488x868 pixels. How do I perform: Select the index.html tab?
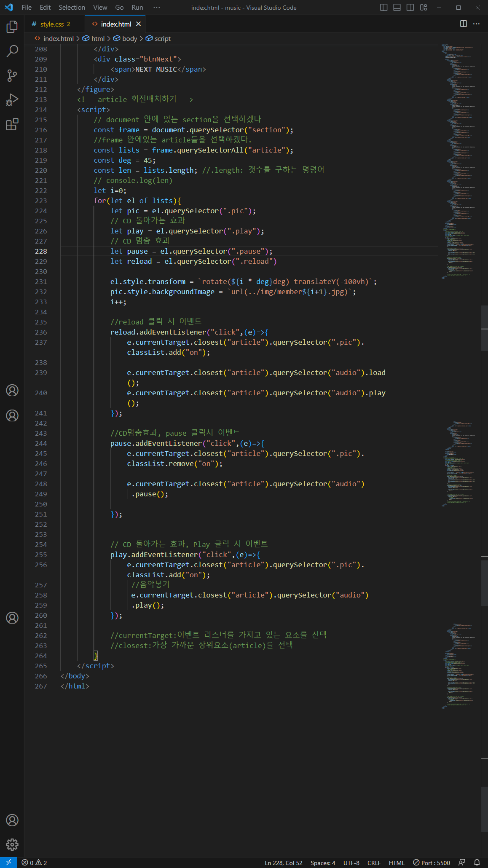point(116,24)
